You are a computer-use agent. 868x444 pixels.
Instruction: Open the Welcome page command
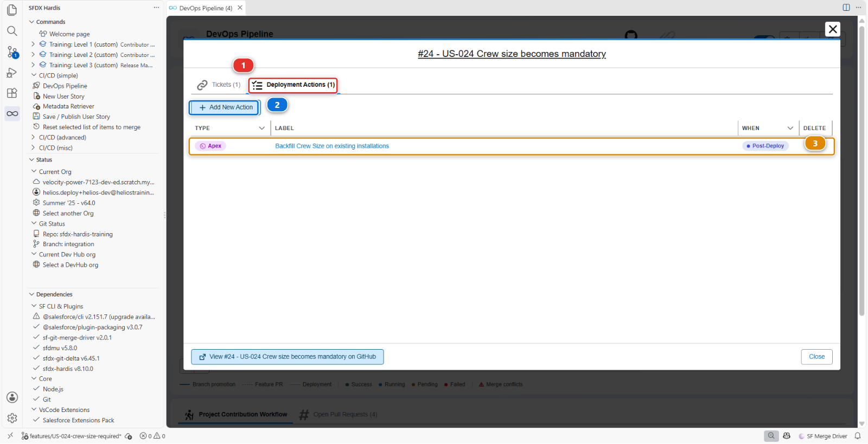click(69, 34)
